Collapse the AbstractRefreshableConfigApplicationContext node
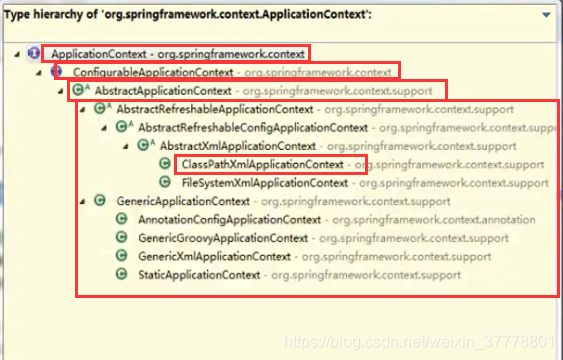563x360 pixels. click(x=104, y=128)
